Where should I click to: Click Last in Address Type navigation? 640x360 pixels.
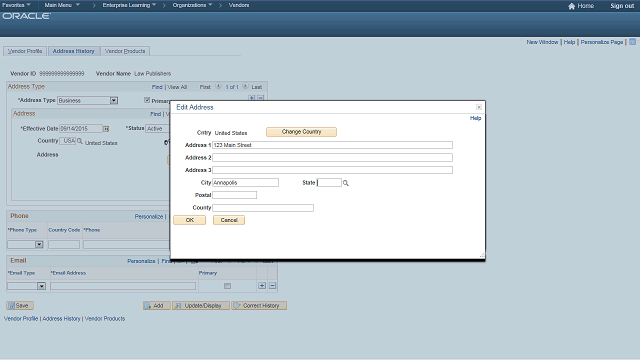257,87
